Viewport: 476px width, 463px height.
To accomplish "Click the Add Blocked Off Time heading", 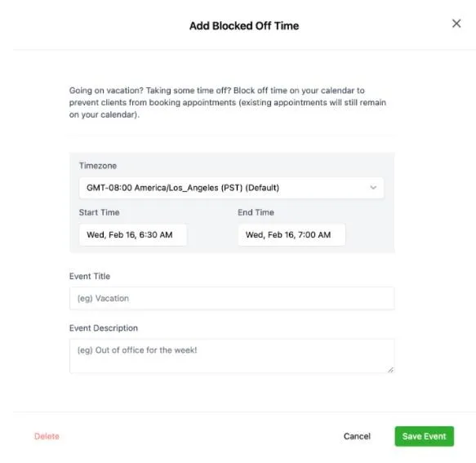I will coord(244,26).
